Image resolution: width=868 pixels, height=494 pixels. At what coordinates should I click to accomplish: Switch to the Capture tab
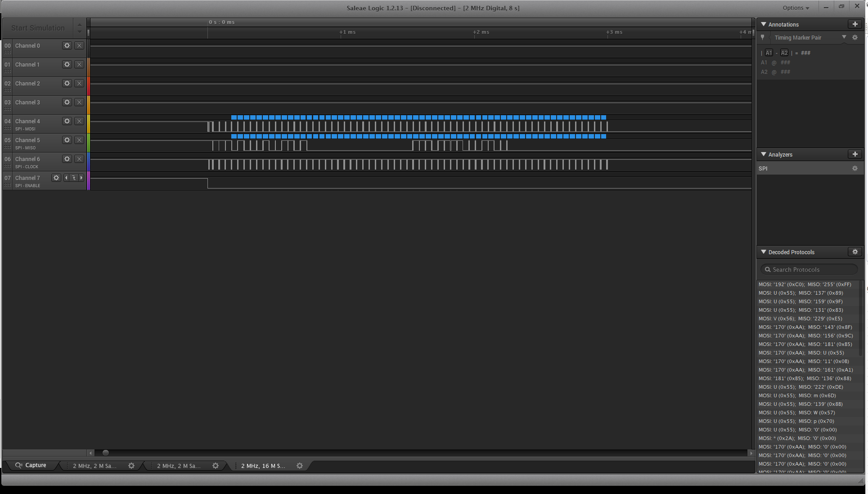pyautogui.click(x=31, y=465)
